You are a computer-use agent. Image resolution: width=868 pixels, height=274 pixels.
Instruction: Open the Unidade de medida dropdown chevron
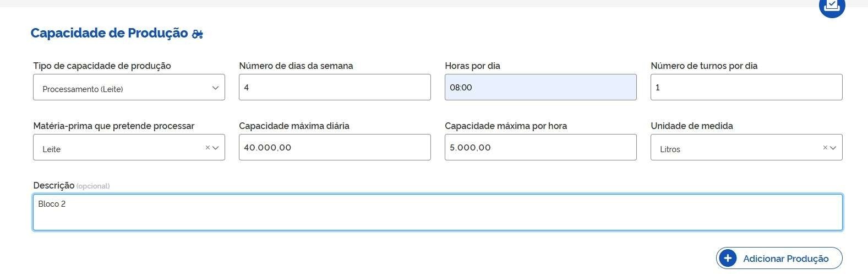833,148
